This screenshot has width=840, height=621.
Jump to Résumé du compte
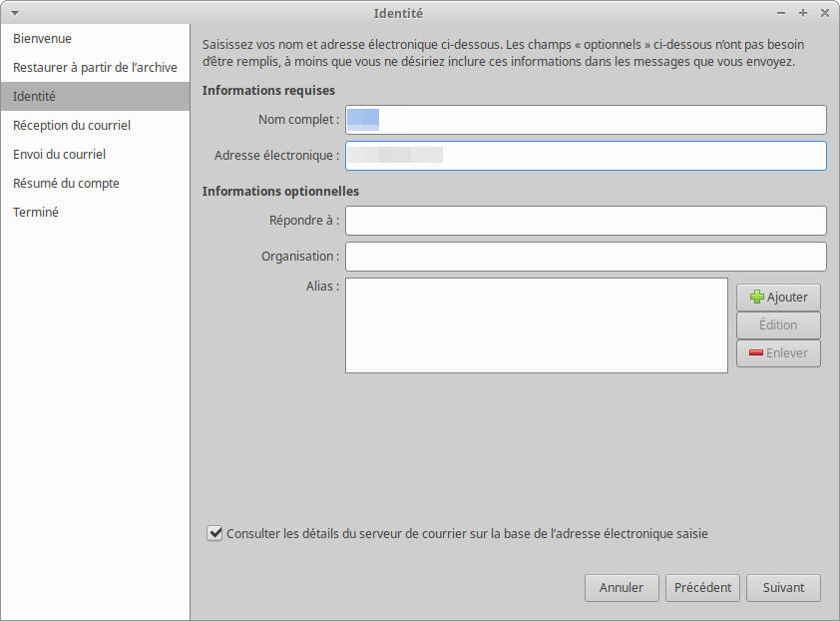(66, 184)
